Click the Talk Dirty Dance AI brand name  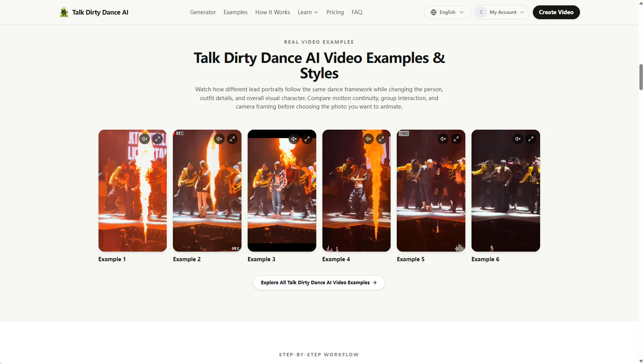100,12
